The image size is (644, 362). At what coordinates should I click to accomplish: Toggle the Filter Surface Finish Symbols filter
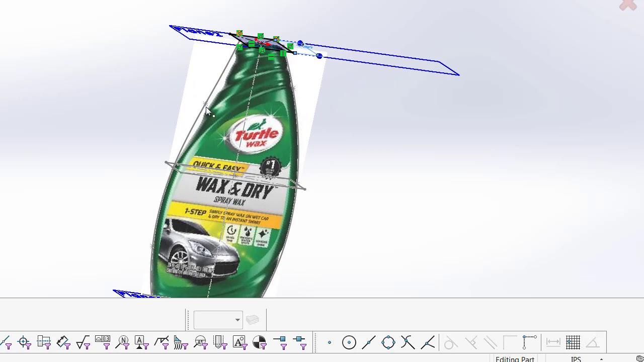pyautogui.click(x=83, y=343)
